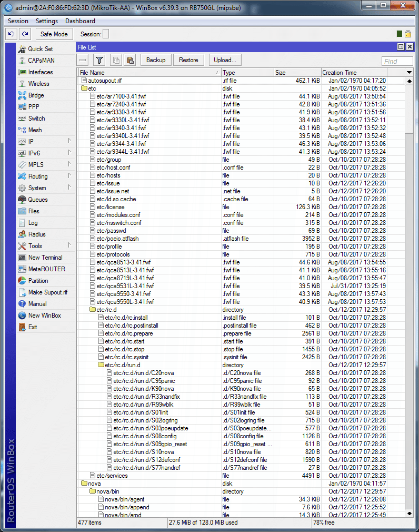Select the nova/bin/agent file row
This screenshot has width=419, height=532.
241,499
